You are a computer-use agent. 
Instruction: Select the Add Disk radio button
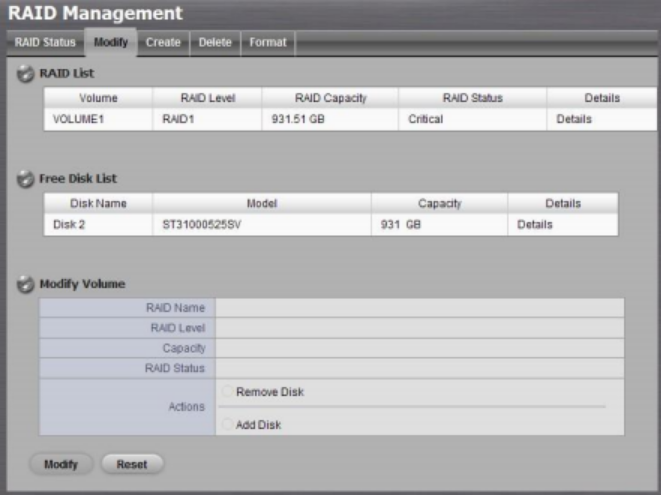pyautogui.click(x=227, y=425)
